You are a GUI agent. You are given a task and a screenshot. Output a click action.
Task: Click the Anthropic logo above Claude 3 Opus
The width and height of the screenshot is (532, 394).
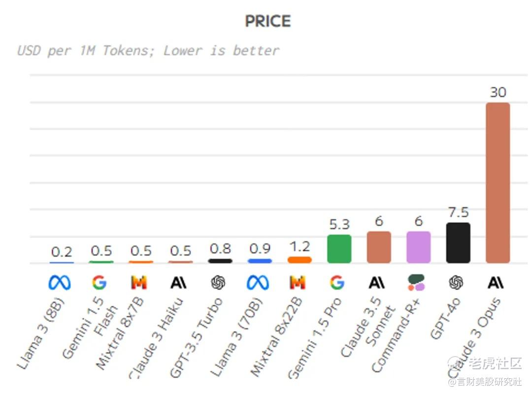(496, 282)
